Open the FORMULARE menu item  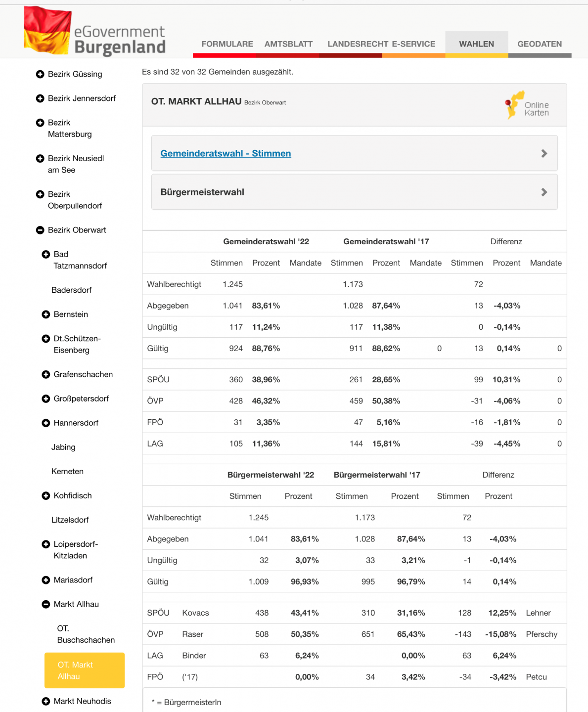tap(227, 44)
